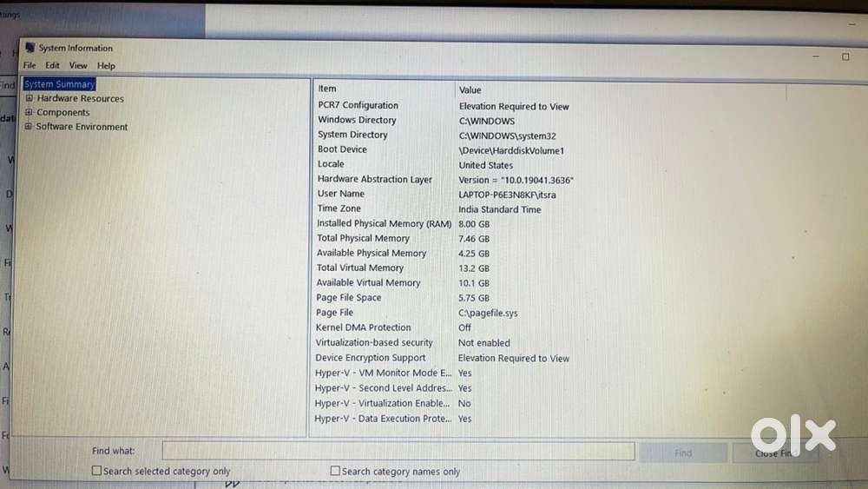
Task: Select System Summary in the tree
Action: pyautogui.click(x=59, y=84)
